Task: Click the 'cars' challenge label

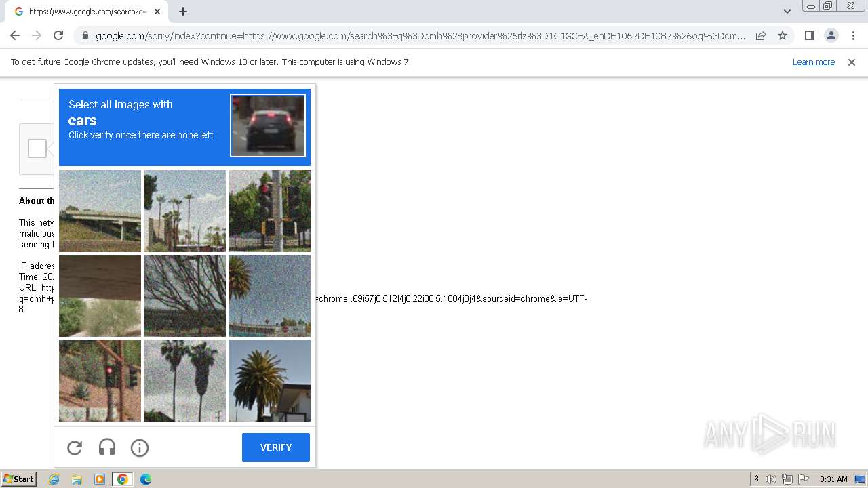Action: (83, 121)
